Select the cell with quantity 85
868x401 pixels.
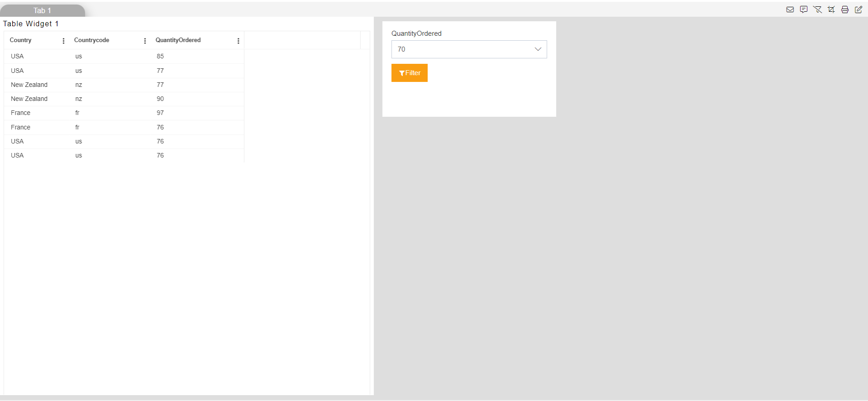160,56
